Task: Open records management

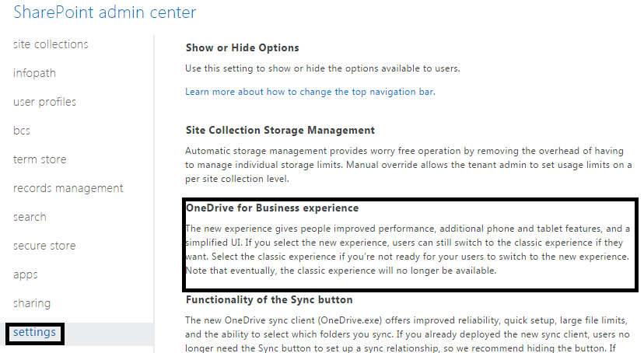Action: (68, 188)
